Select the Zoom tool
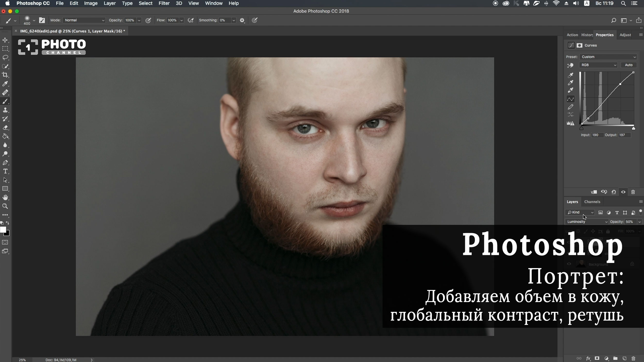 [5, 206]
